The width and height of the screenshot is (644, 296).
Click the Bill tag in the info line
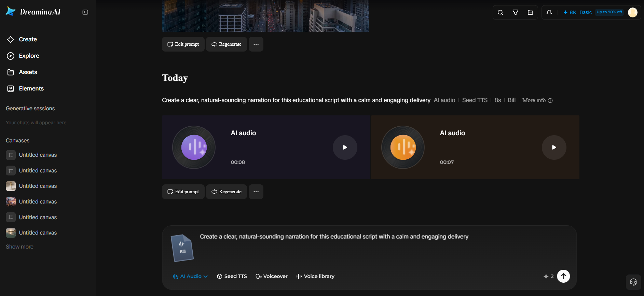[511, 100]
